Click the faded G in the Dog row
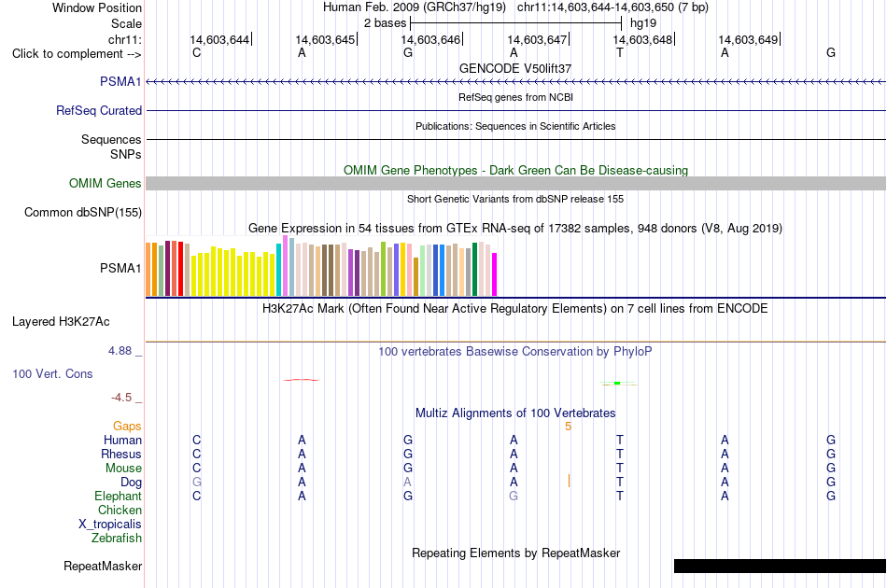 click(x=196, y=483)
